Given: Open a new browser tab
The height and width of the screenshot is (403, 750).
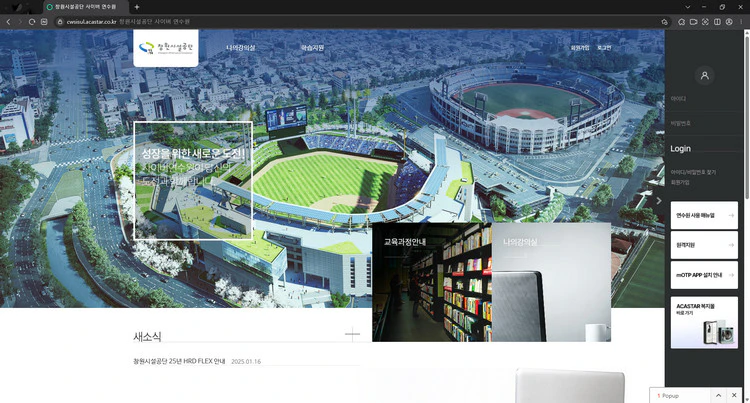Looking at the screenshot, I should point(137,7).
